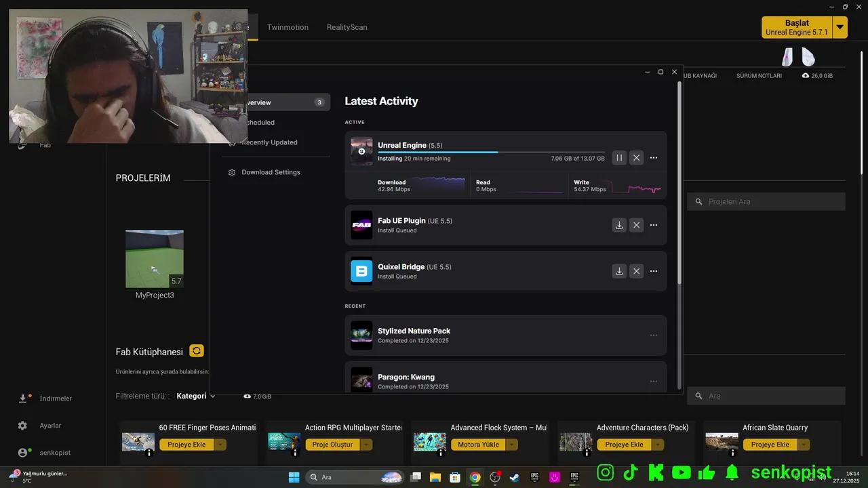Open Ayarlar settings in launcher sidebar

(40, 426)
